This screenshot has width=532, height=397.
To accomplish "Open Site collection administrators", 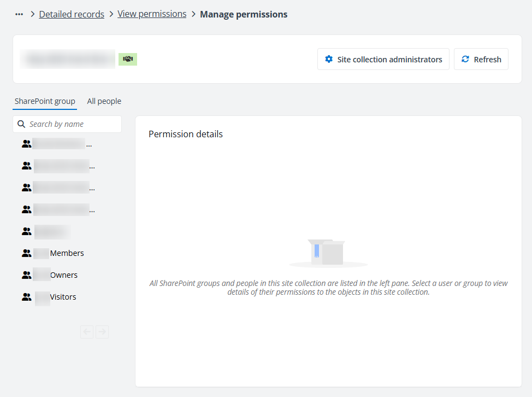I will coord(383,59).
